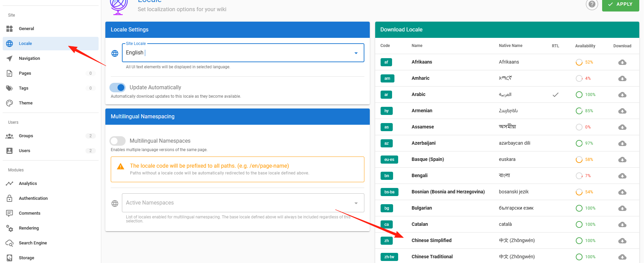
Task: Click the Availability column header
Action: coord(585,46)
